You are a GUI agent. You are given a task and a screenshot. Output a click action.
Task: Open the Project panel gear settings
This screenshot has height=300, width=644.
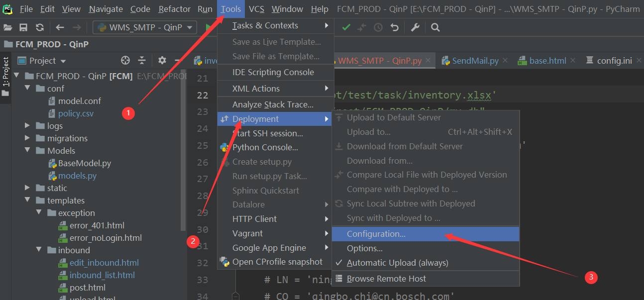(x=162, y=60)
